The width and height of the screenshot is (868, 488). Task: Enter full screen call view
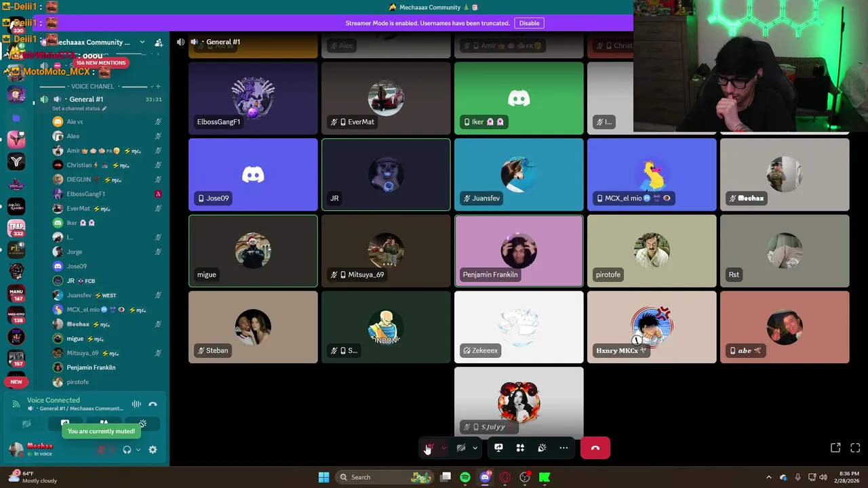tap(855, 448)
